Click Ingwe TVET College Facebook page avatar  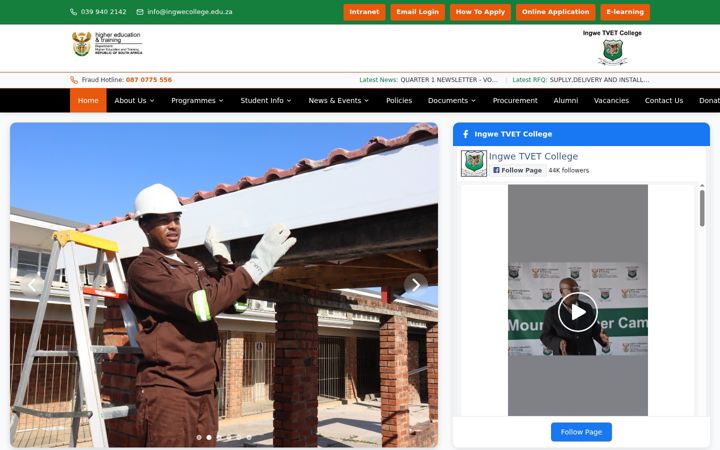tap(474, 163)
